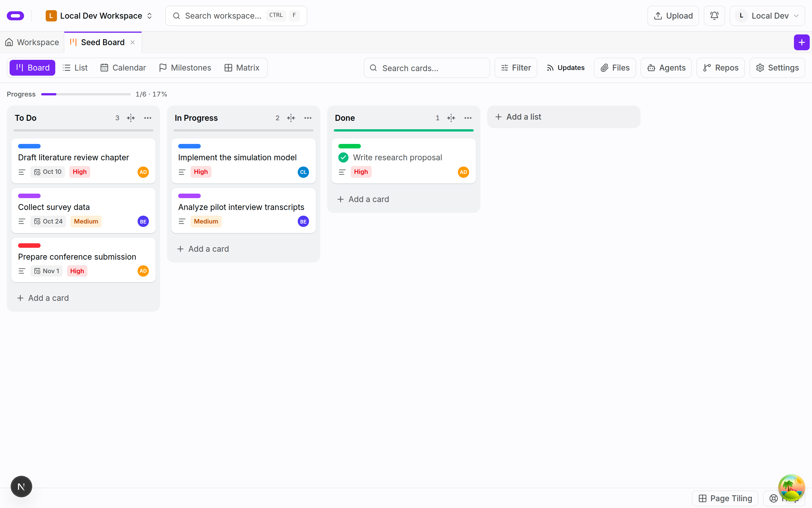Click the round N badge button

coord(21,487)
